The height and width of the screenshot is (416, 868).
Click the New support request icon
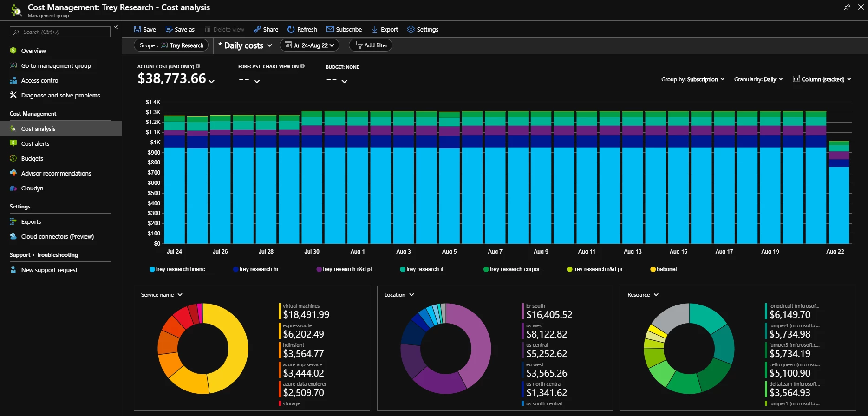13,270
